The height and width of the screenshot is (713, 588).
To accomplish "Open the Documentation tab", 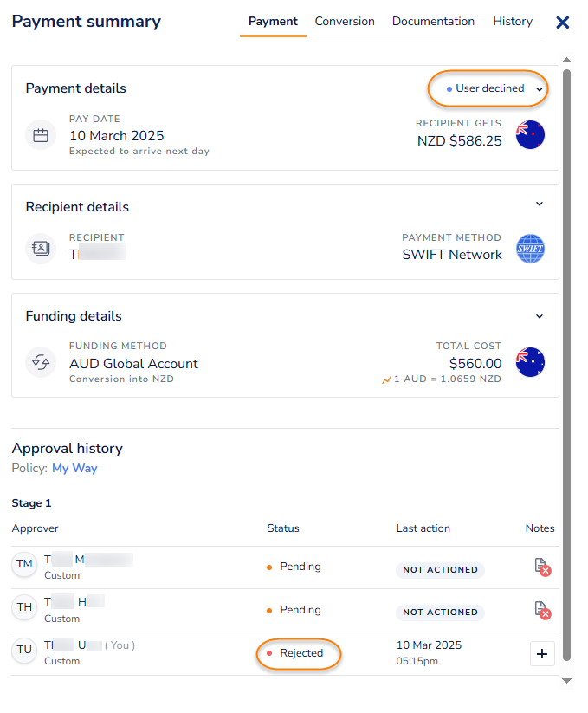I will click(x=433, y=22).
